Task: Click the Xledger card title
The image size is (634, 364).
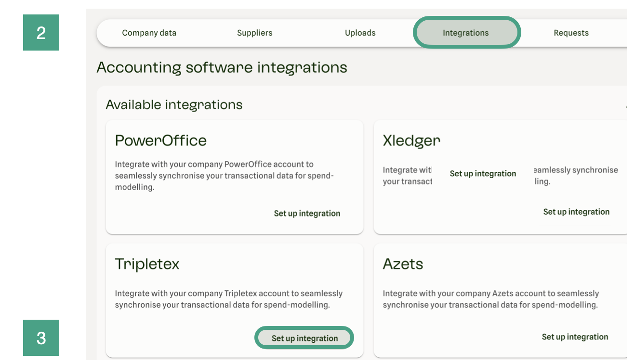Action: click(x=411, y=140)
